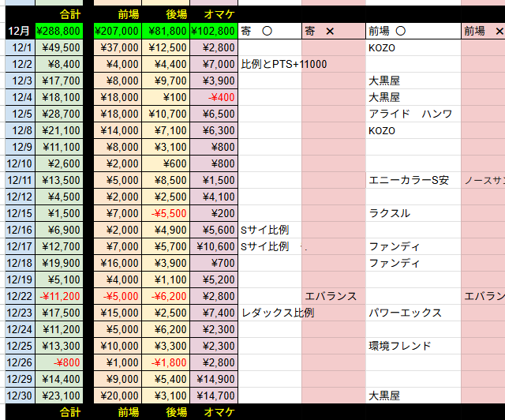This screenshot has width=505, height=420.
Task: Select the ¥102,800 オマケ total cell
Action: [x=213, y=31]
